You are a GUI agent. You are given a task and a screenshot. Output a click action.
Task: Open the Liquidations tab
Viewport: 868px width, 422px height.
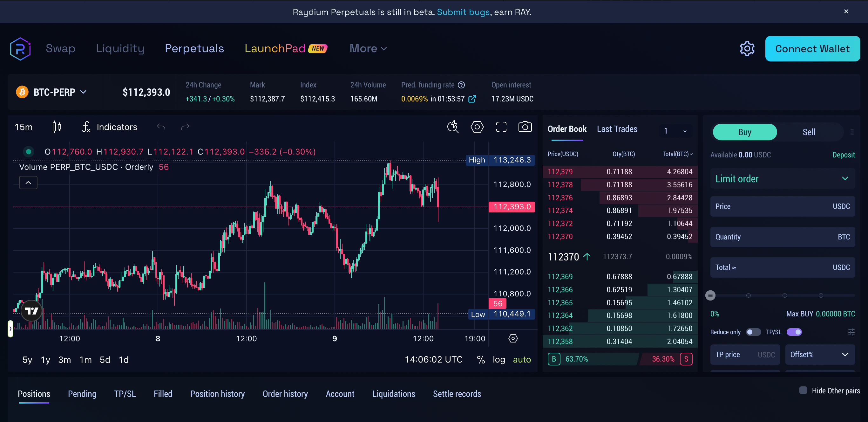(x=394, y=394)
